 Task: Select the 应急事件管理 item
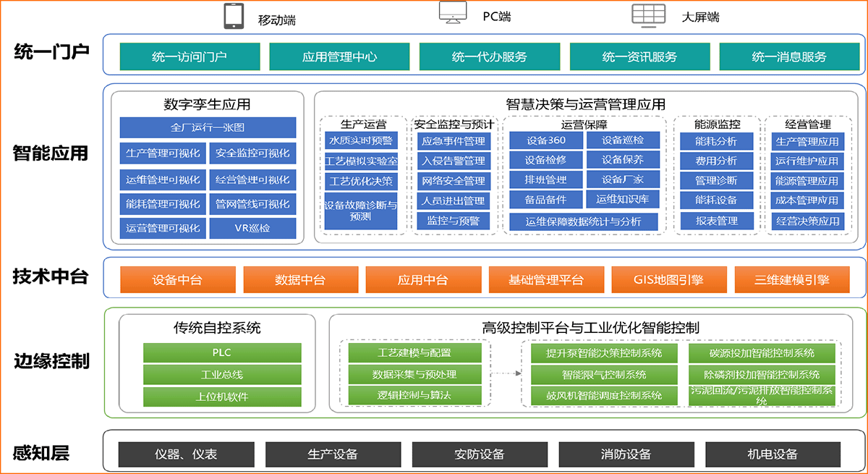point(453,140)
